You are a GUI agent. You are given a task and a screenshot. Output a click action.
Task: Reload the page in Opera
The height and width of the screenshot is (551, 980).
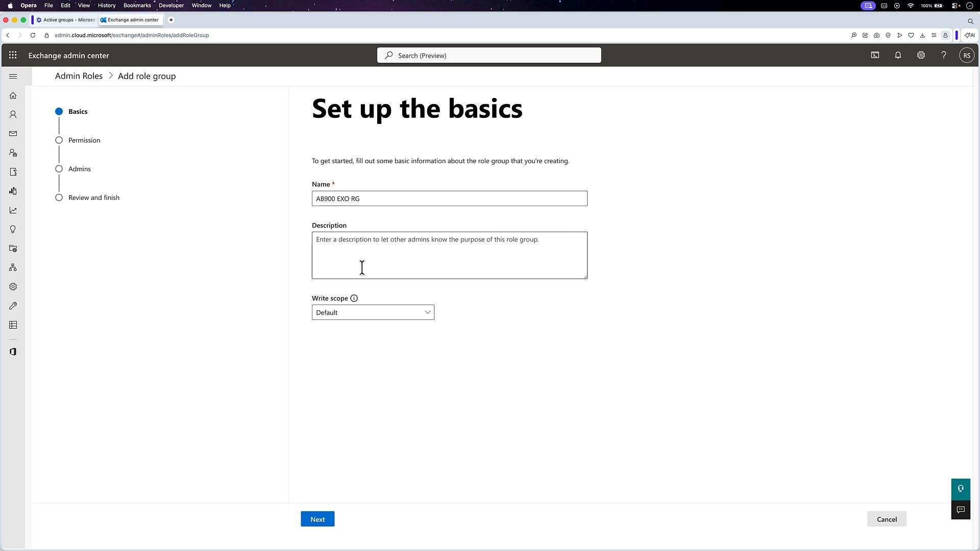click(x=33, y=35)
